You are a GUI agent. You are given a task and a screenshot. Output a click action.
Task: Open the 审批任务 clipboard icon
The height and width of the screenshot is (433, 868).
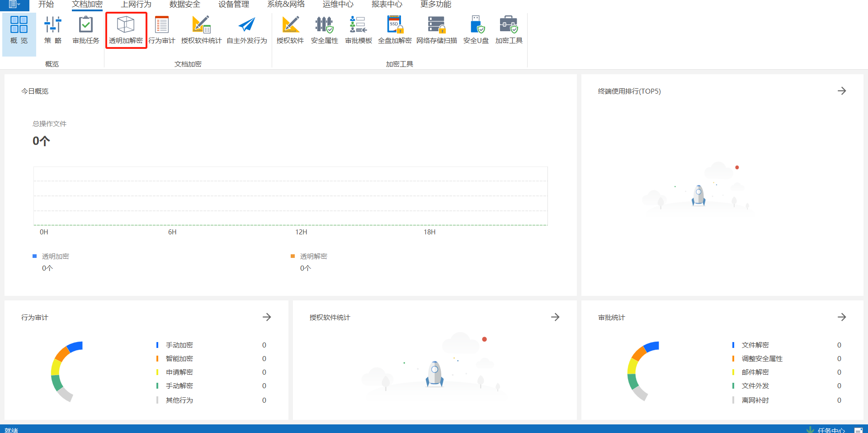pos(85,30)
